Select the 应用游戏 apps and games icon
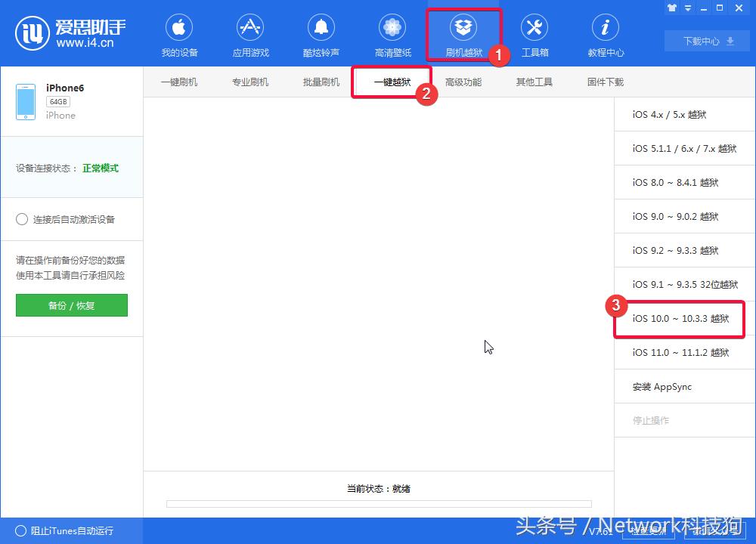756x544 pixels. 250,35
